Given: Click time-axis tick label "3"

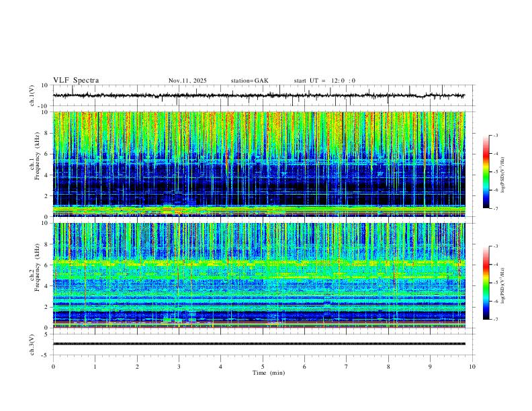Looking at the screenshot, I should 179,367.
